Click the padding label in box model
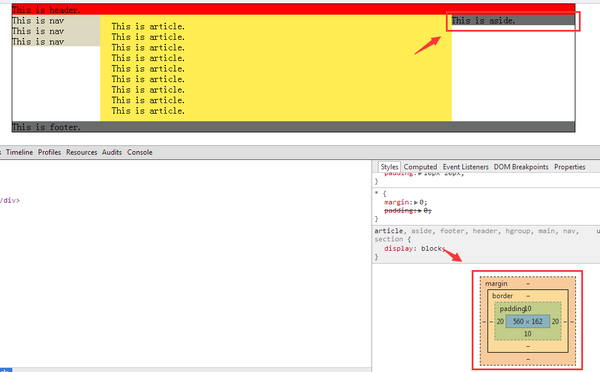 [512, 308]
